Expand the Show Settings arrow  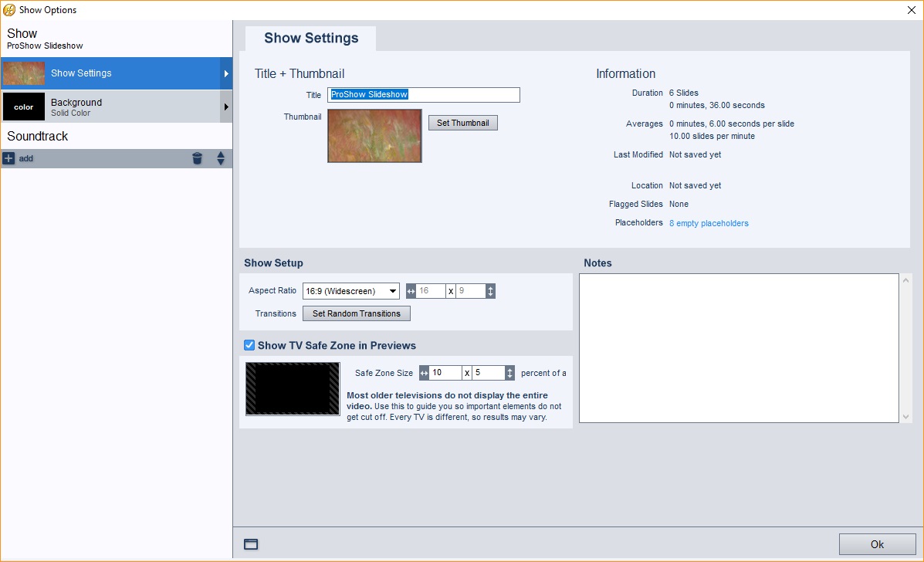226,73
